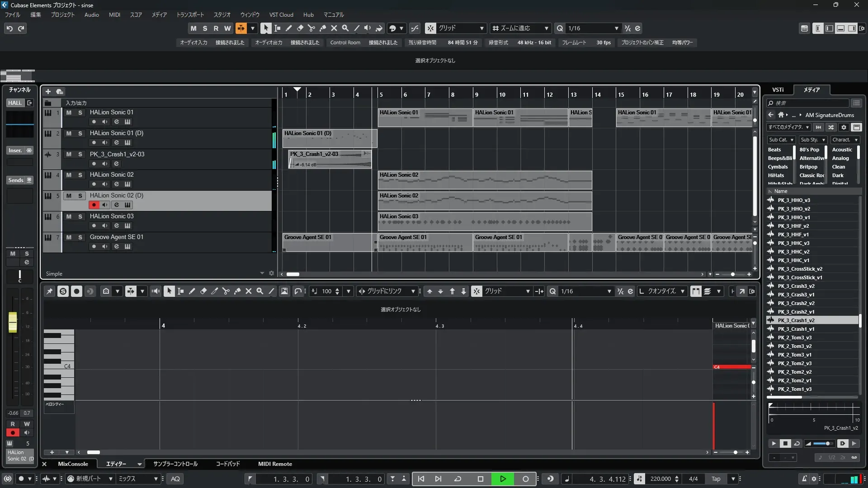Select the Glue tool in main toolbar
This screenshot has height=488, width=868.
tap(323, 28)
